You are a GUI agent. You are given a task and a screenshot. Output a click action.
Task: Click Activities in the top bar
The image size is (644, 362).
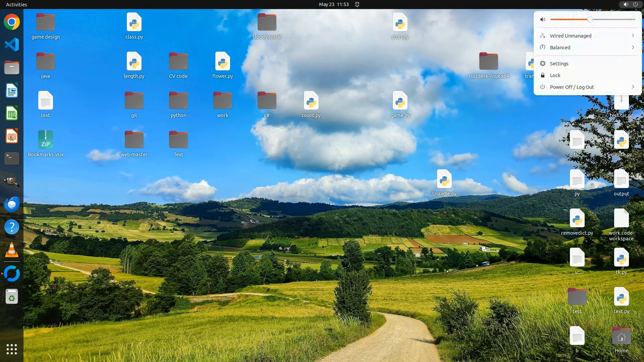pyautogui.click(x=16, y=4)
